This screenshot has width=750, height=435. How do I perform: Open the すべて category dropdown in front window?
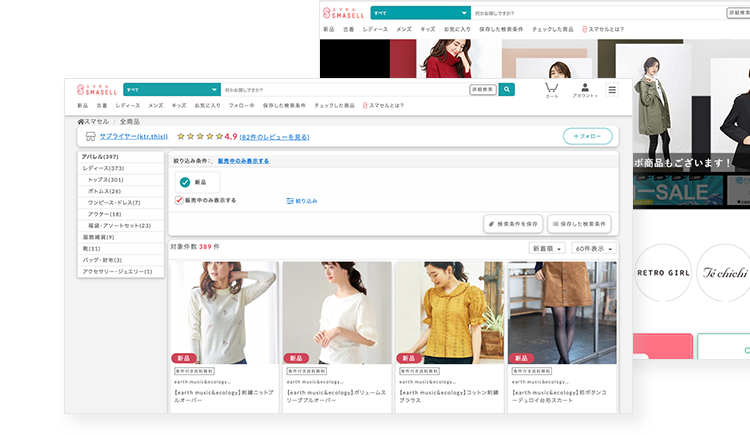pyautogui.click(x=172, y=89)
